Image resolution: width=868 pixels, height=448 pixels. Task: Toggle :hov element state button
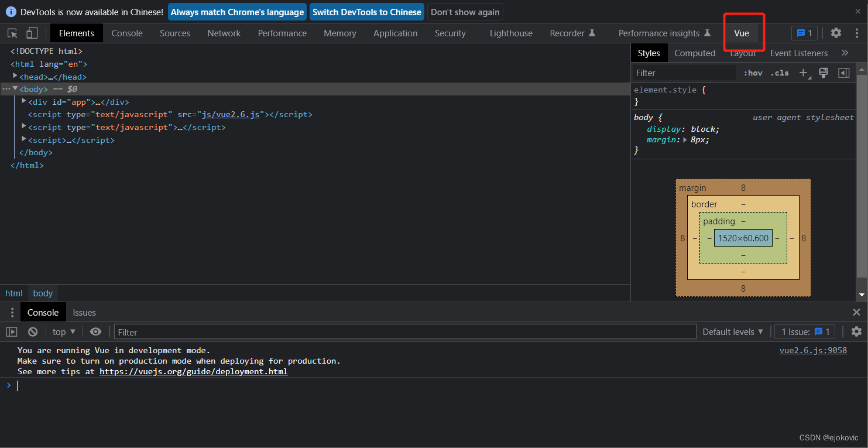click(753, 73)
